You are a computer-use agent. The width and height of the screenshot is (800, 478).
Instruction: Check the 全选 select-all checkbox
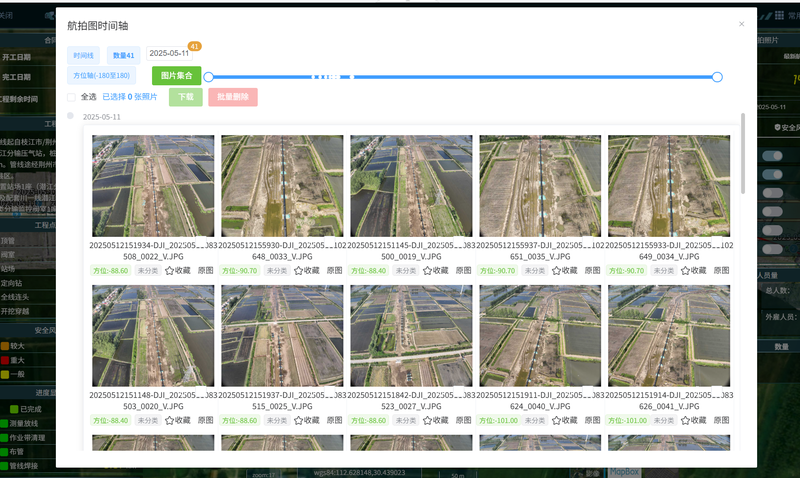point(71,97)
